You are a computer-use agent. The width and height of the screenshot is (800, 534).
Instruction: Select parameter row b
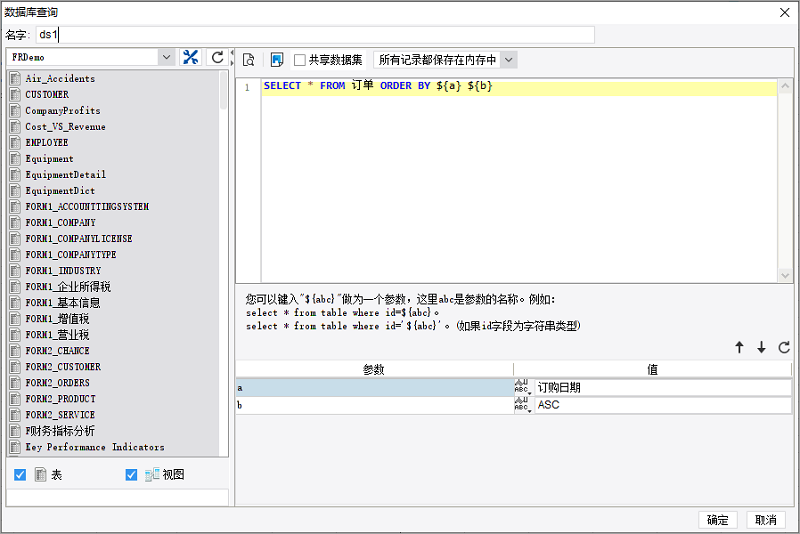pyautogui.click(x=374, y=405)
